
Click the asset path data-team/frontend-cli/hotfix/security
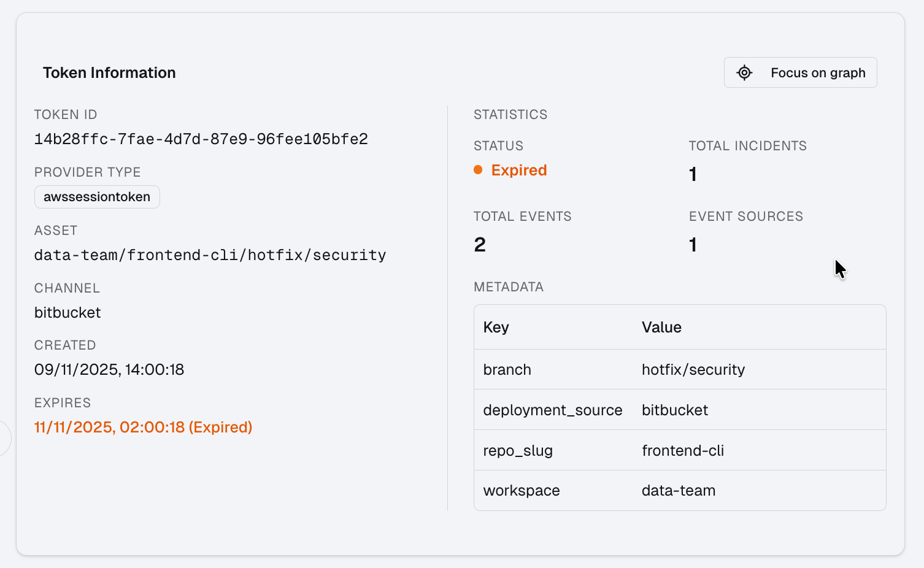[210, 255]
